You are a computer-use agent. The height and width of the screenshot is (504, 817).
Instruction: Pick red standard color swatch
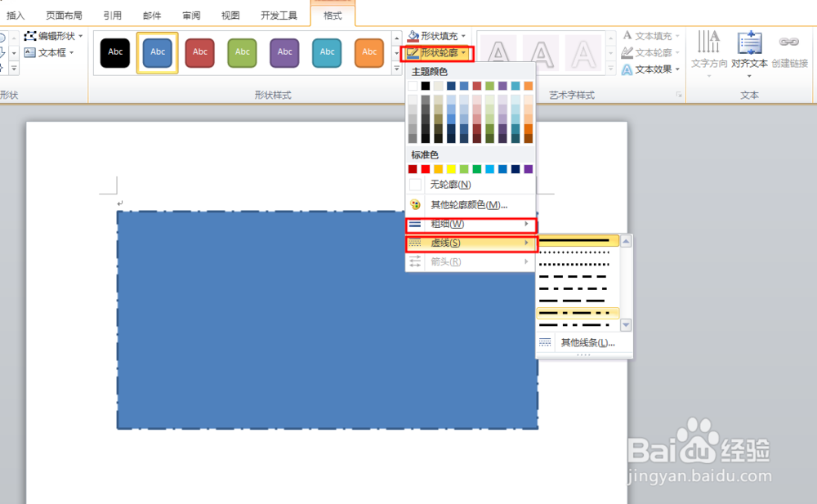click(x=425, y=169)
